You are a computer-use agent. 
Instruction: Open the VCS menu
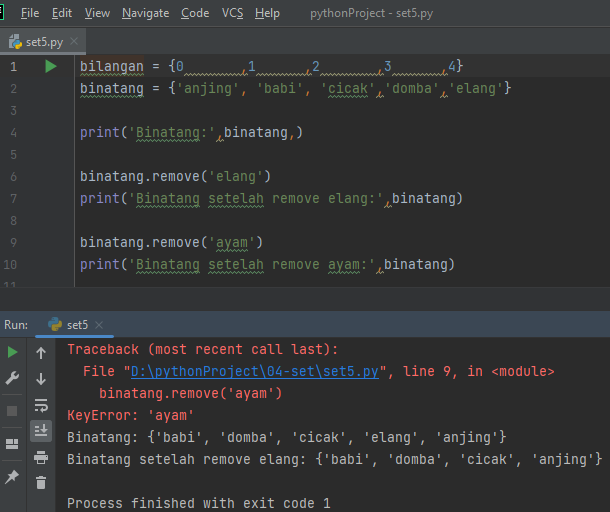coord(232,13)
